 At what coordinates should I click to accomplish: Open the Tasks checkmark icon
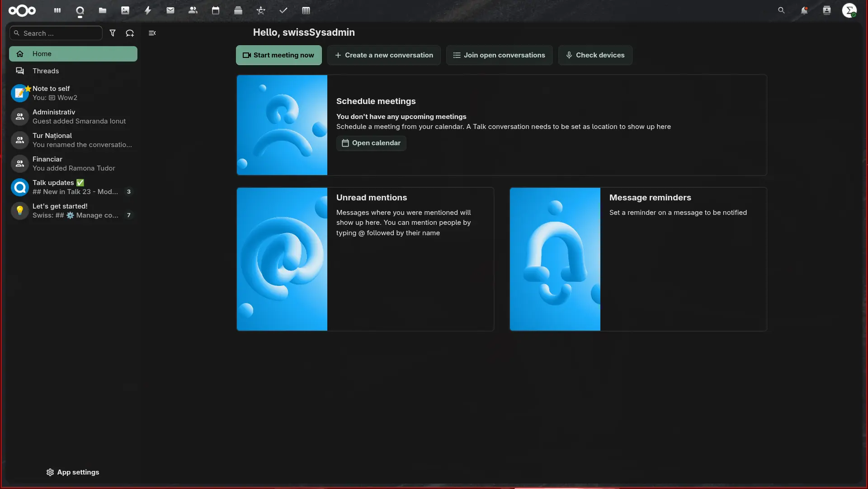coord(283,10)
